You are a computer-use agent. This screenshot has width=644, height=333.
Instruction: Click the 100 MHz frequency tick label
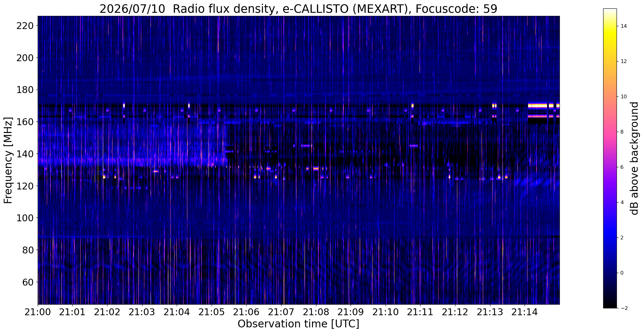pyautogui.click(x=25, y=218)
